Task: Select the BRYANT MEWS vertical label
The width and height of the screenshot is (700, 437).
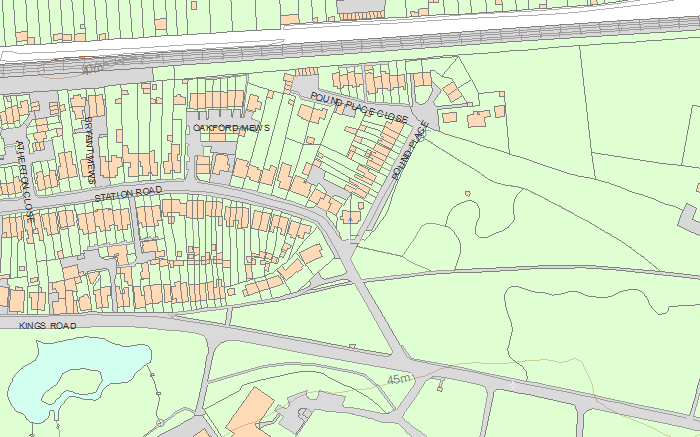Action: click(x=90, y=150)
